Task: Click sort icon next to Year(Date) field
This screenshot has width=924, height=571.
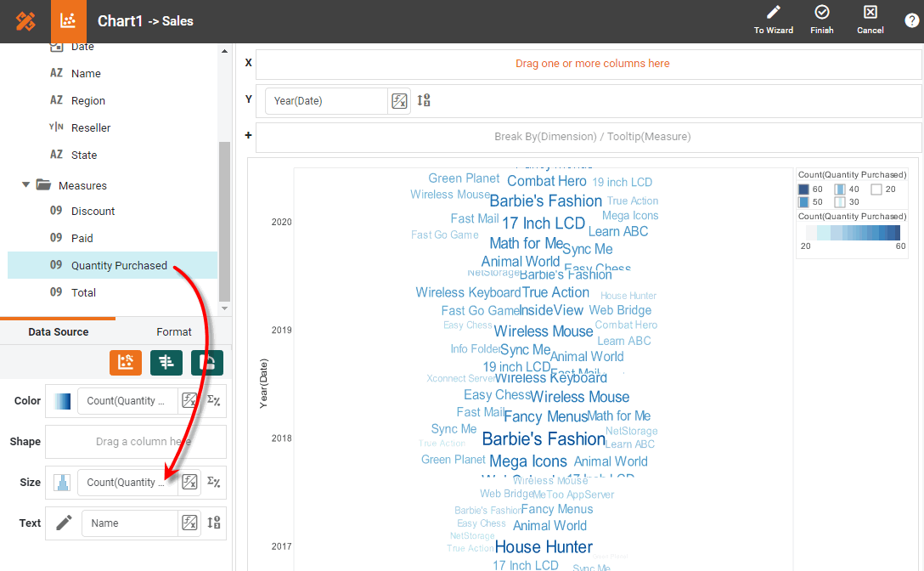Action: point(424,100)
